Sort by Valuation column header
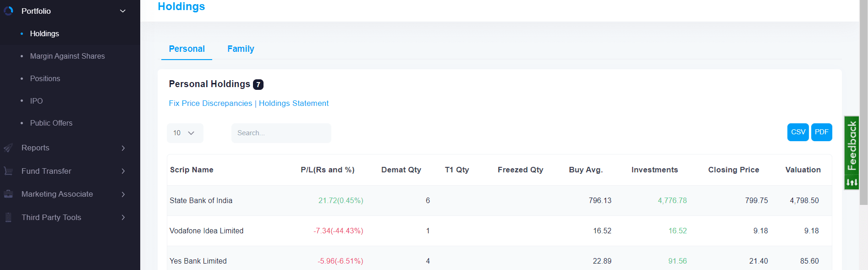The width and height of the screenshot is (868, 270). coord(803,170)
